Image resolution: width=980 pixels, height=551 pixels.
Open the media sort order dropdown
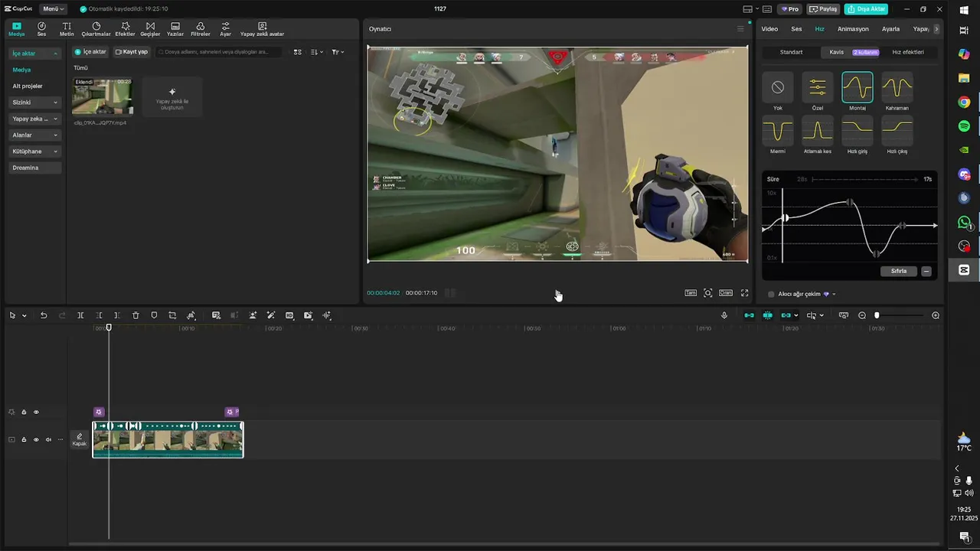coord(318,52)
